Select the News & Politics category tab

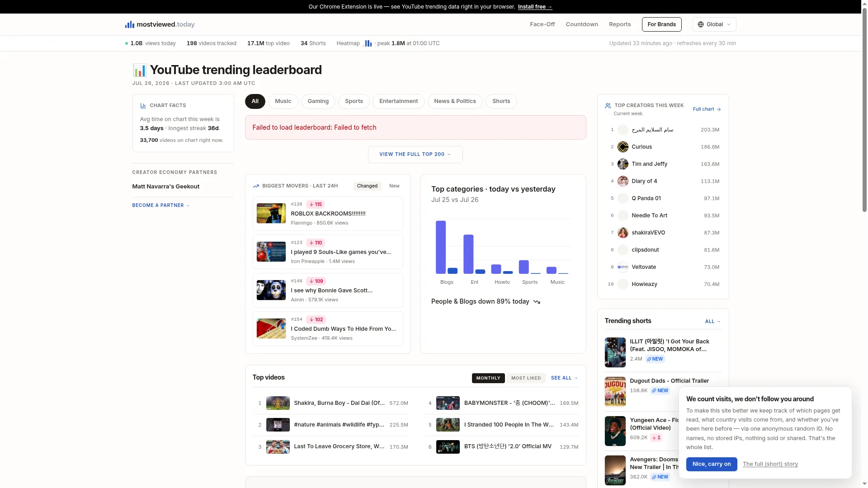(455, 101)
